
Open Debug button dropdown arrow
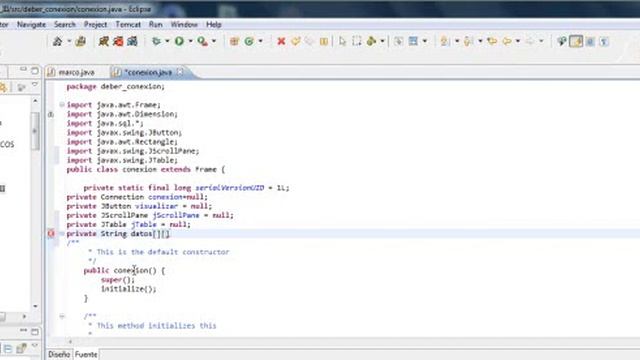(x=167, y=41)
